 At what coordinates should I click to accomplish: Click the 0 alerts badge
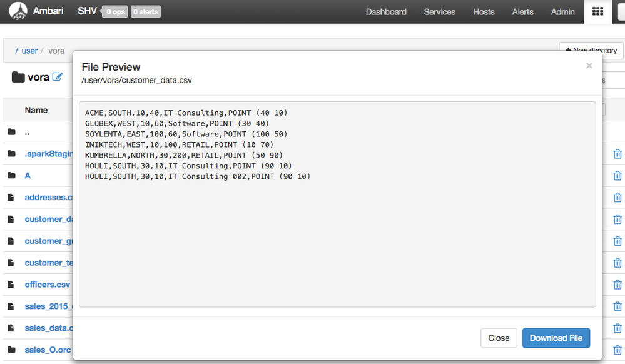tap(146, 12)
